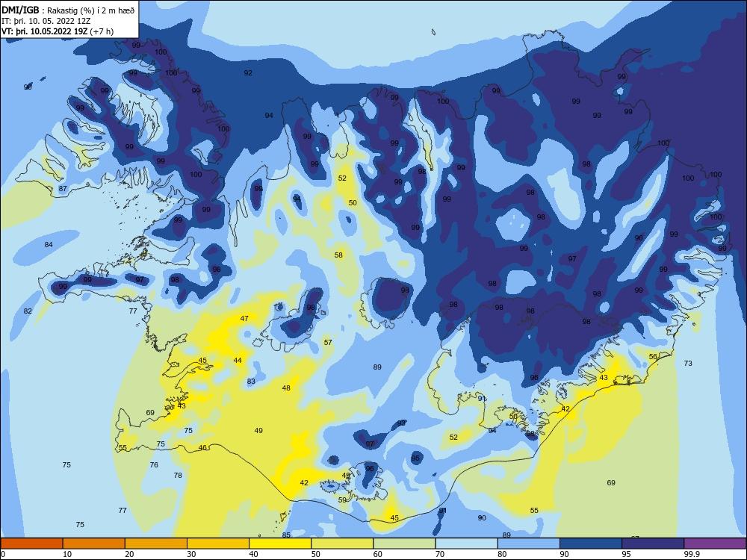Click the legend scale label '60'
747x560 pixels.
coord(378,554)
